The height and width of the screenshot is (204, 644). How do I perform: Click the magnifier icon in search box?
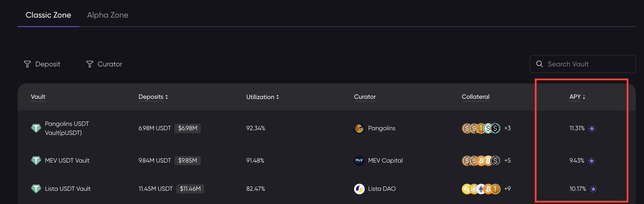click(539, 64)
